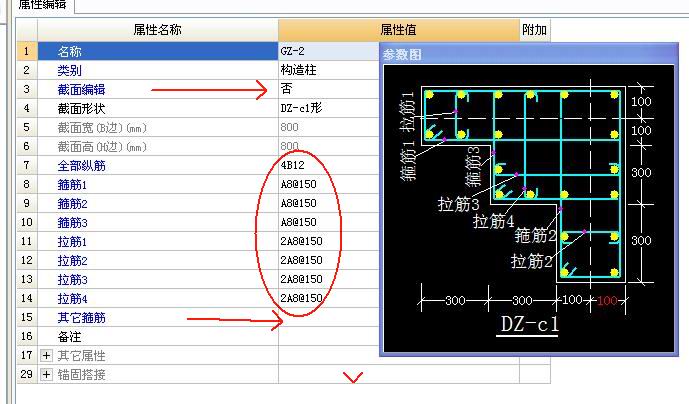
Task: Click the DZ-c1 diagram title
Action: [529, 324]
